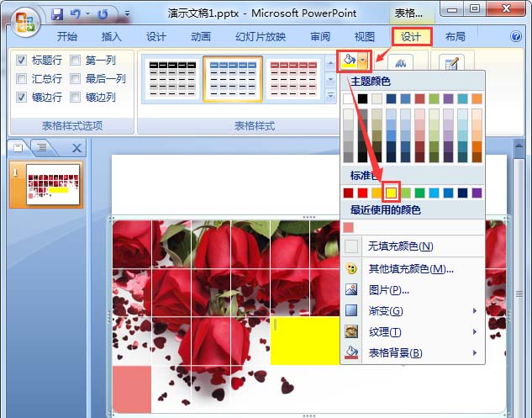The width and height of the screenshot is (532, 418).
Task: Expand the table styles gallery
Action: click(x=330, y=96)
